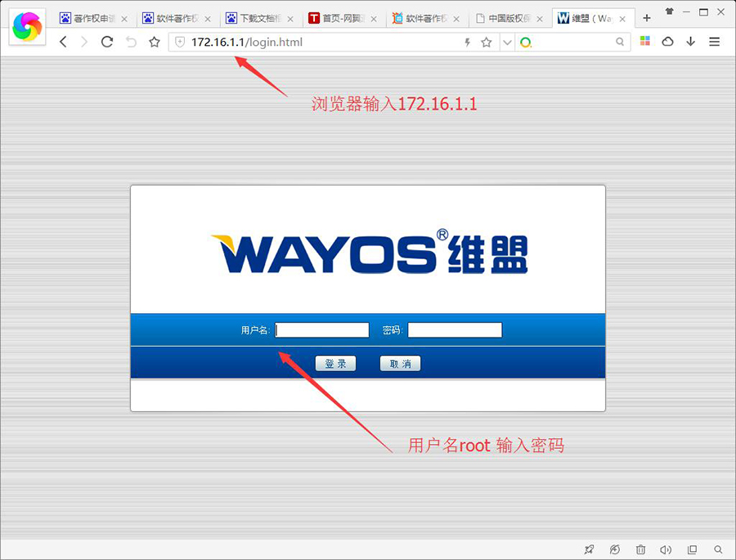Maximize the browser window
The width and height of the screenshot is (736, 560).
click(703, 11)
